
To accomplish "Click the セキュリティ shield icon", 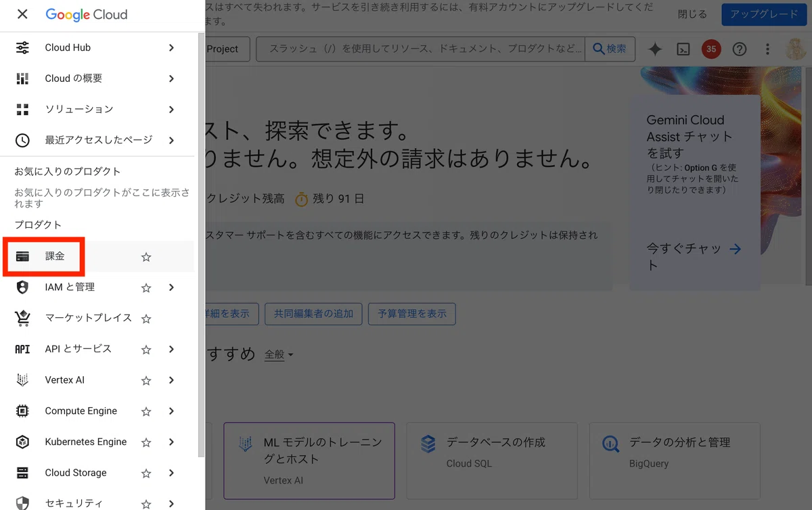I will (x=22, y=503).
